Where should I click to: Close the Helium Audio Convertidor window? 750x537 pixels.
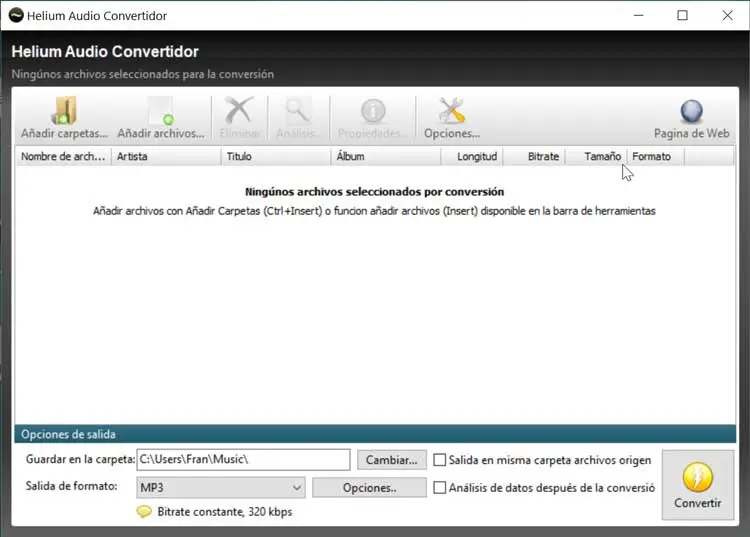click(728, 15)
